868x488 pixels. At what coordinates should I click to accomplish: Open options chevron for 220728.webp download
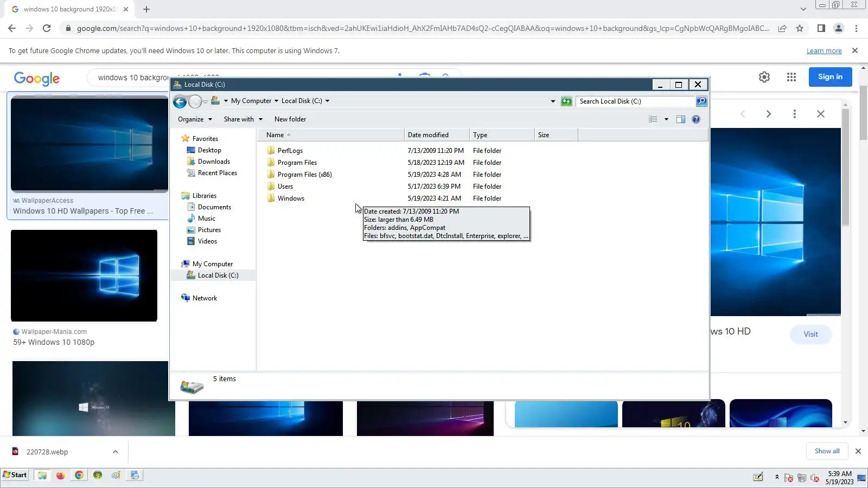pyautogui.click(x=115, y=452)
